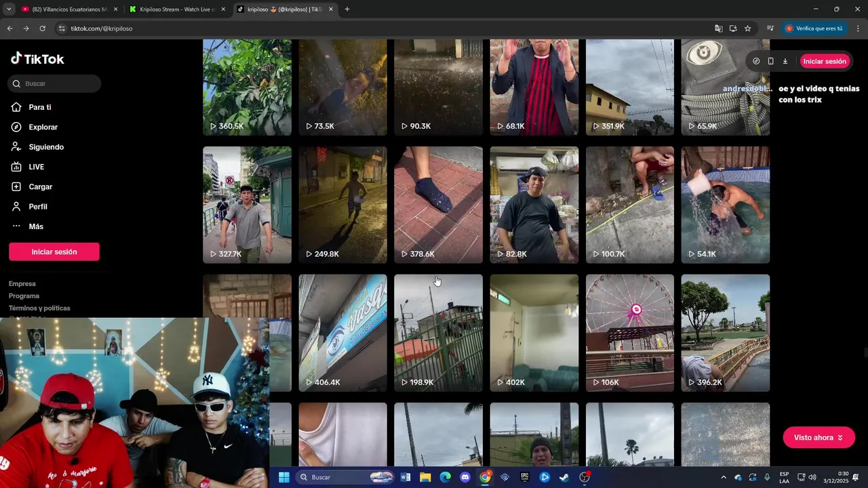Close the kripiloso TikTok tab
The width and height of the screenshot is (868, 488).
pyautogui.click(x=331, y=9)
